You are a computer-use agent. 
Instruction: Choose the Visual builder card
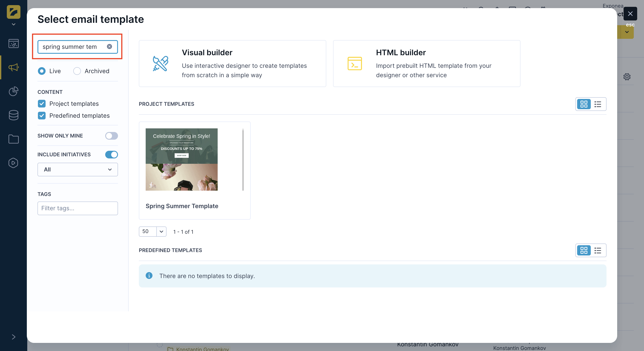(233, 64)
